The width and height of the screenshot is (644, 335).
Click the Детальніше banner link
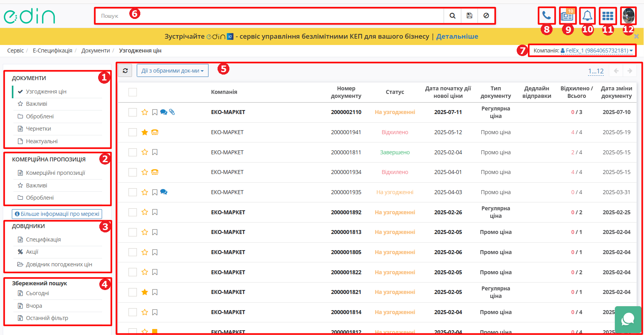point(457,36)
